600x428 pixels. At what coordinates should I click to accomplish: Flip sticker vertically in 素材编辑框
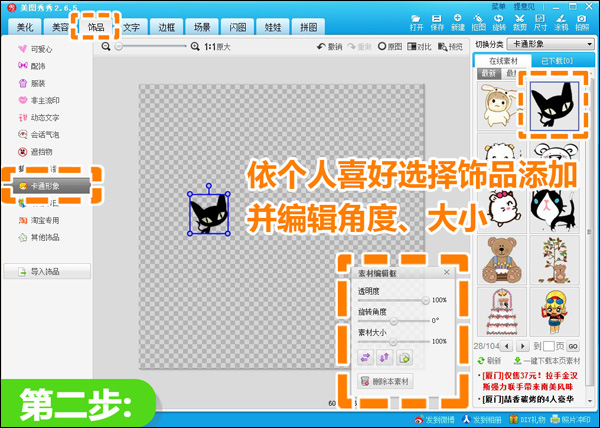(x=385, y=358)
